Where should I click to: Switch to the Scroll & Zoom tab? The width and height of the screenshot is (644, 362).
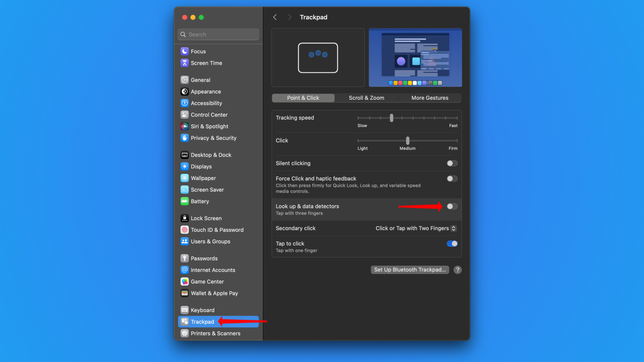pyautogui.click(x=366, y=98)
